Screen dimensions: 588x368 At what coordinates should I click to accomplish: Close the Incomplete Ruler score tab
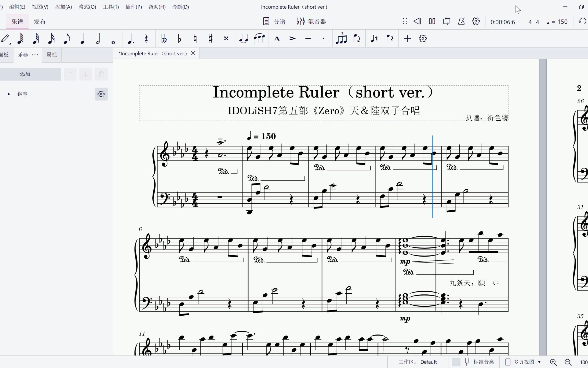[x=193, y=53]
